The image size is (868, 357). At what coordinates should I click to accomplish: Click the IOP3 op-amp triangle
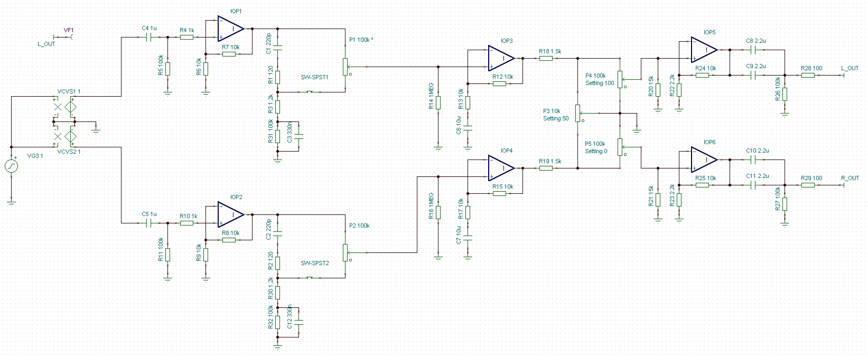tap(501, 58)
